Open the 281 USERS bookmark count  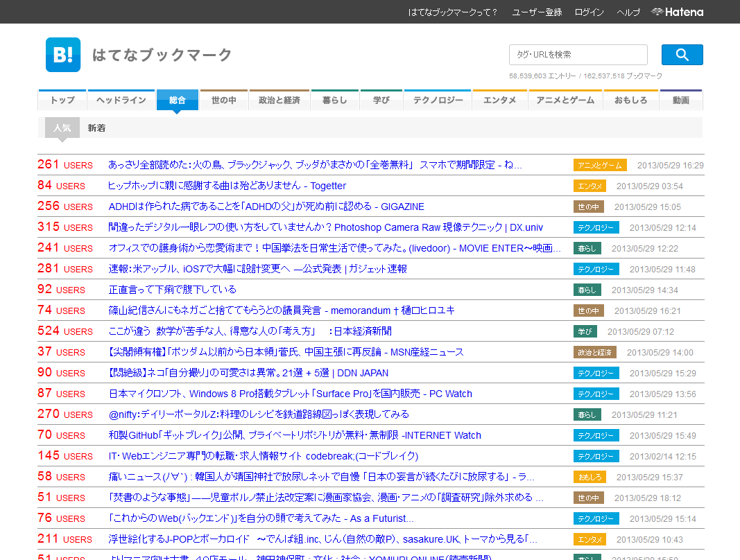pos(65,268)
